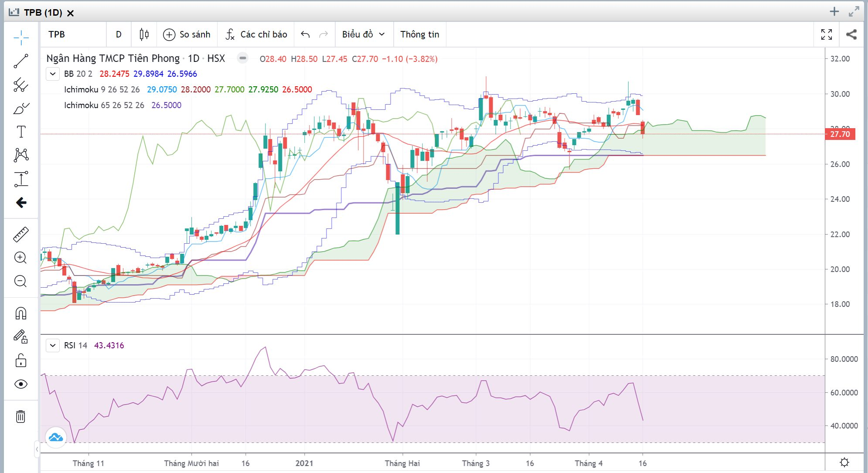Select the TPB (1D) tab
This screenshot has width=868, height=473.
pos(42,13)
